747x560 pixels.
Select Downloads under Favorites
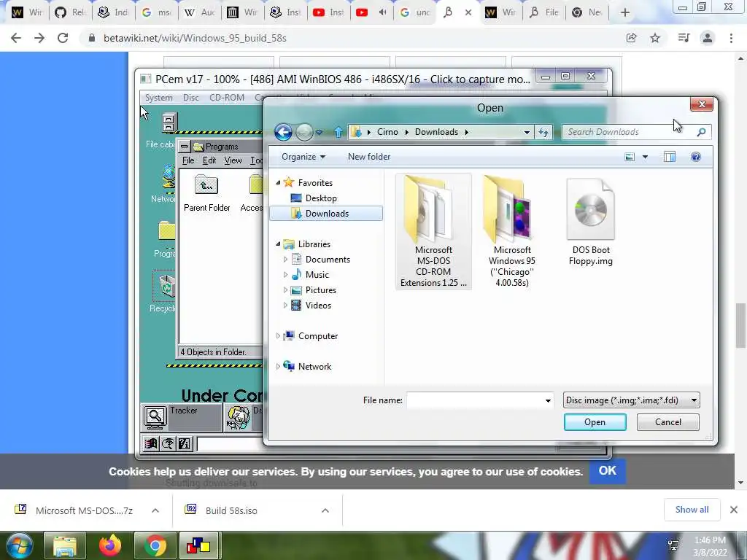pos(326,214)
